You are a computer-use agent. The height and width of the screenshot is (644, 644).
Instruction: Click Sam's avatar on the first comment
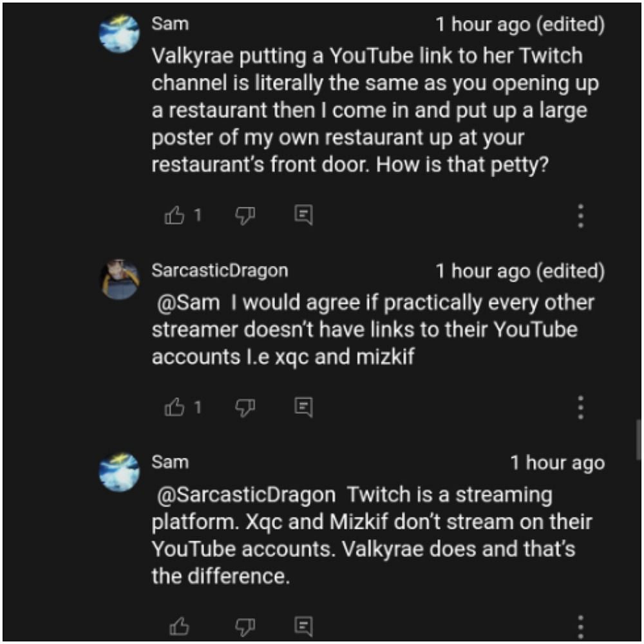[x=119, y=33]
